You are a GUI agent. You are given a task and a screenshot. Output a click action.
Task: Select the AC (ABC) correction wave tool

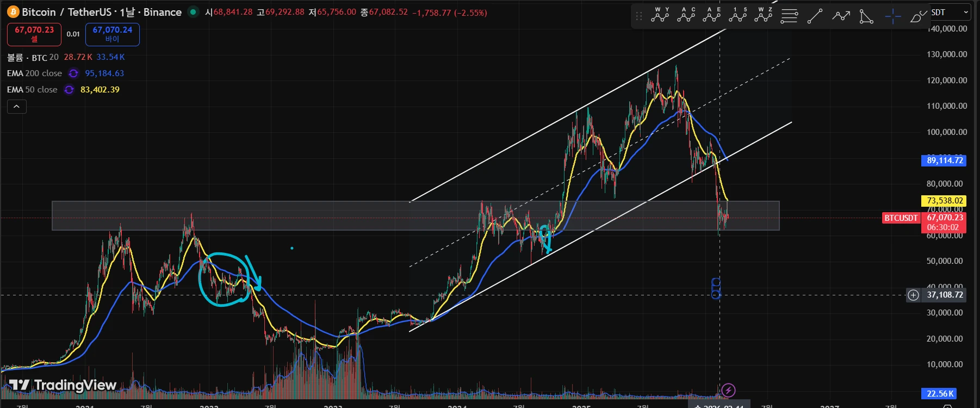coord(686,15)
